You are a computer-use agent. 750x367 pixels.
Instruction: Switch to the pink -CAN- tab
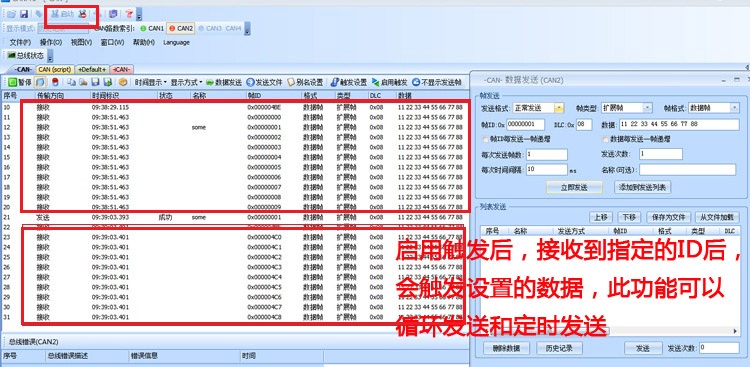pyautogui.click(x=122, y=69)
